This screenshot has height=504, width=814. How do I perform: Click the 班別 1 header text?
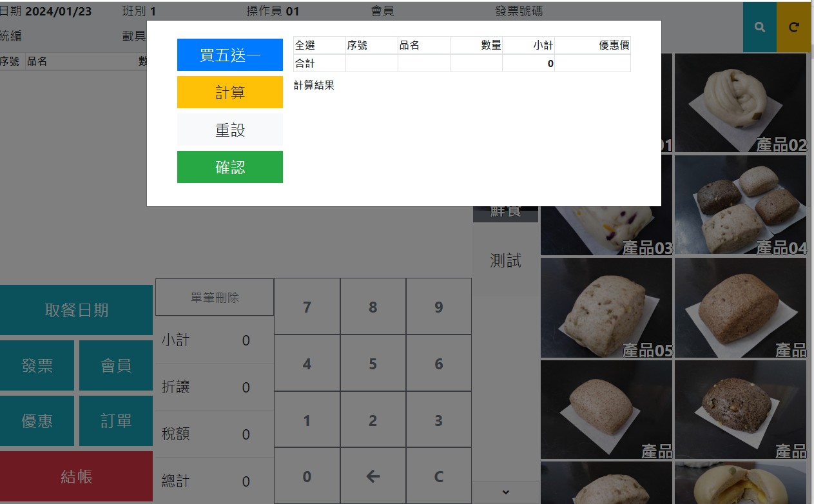[139, 11]
